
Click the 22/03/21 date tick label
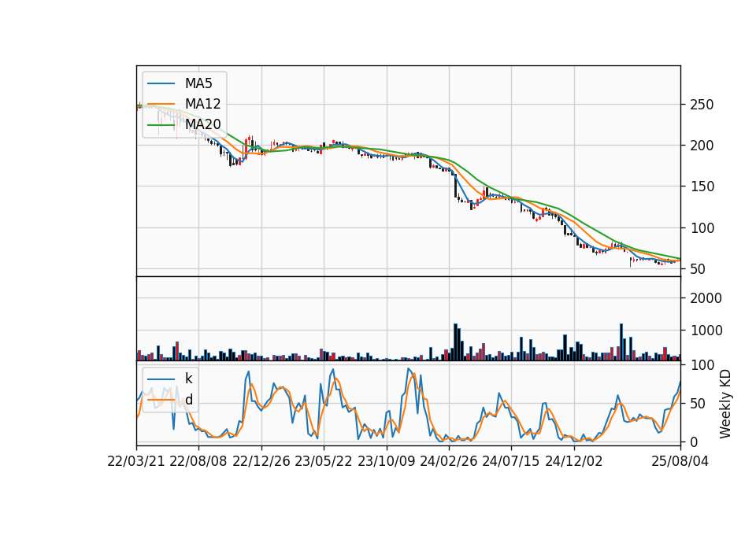tap(136, 461)
